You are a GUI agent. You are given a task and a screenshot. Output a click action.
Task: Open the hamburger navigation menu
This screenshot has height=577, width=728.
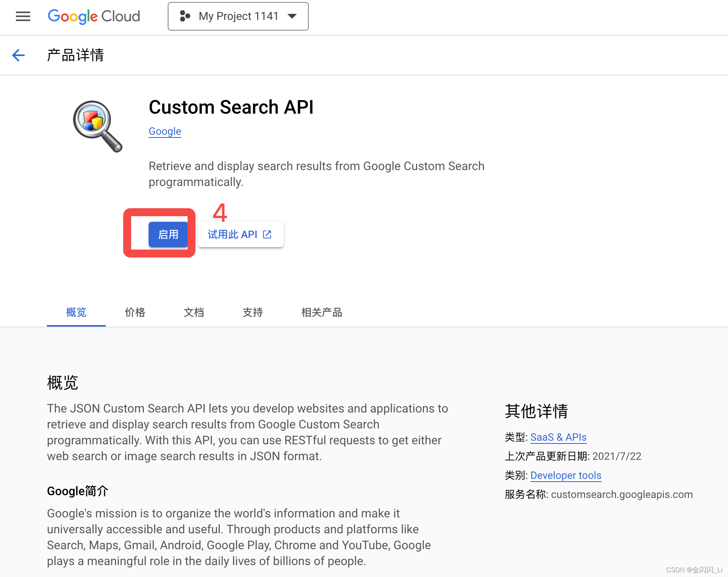pos(23,16)
